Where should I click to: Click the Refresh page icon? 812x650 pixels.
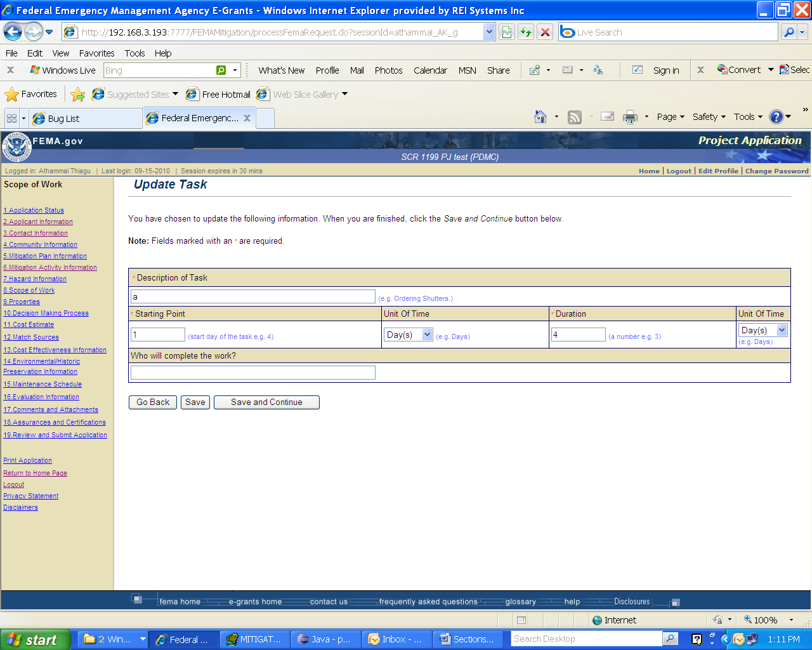pos(526,32)
